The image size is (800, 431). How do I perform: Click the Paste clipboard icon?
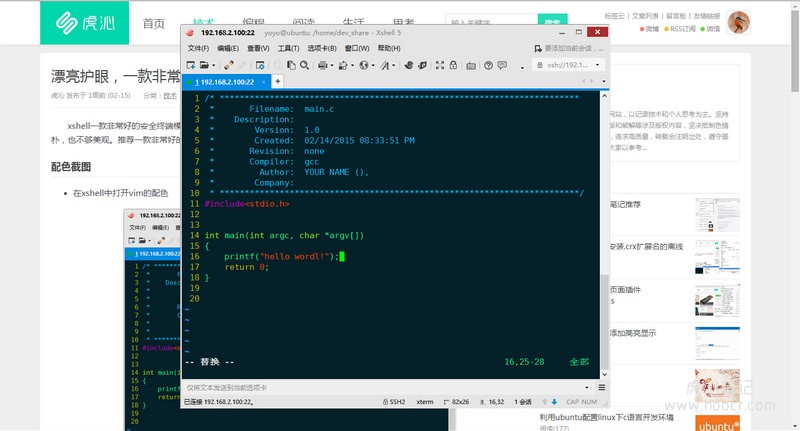[291, 65]
